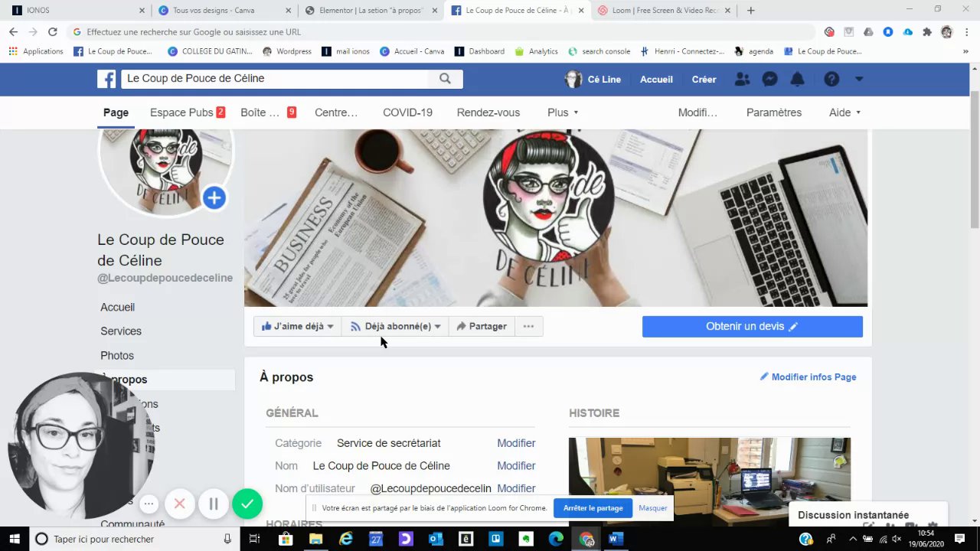Open Accueil in the left sidebar

(x=117, y=307)
